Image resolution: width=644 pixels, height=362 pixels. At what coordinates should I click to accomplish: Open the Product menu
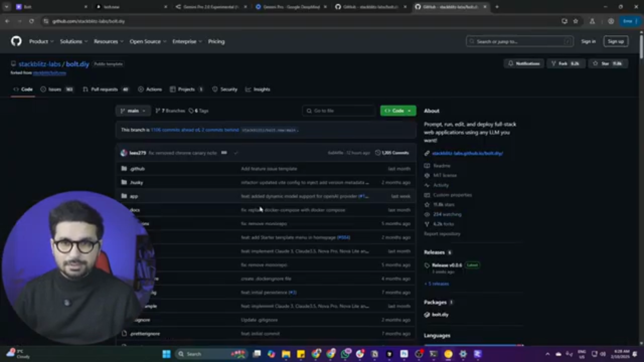[41, 41]
